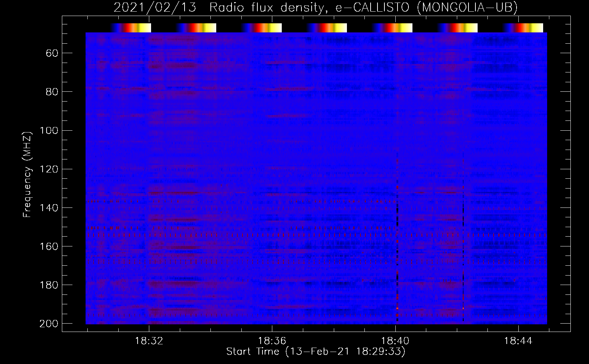Viewport: 589px width, 364px height.
Task: Select the 18:32 time tick label
Action: click(149, 341)
